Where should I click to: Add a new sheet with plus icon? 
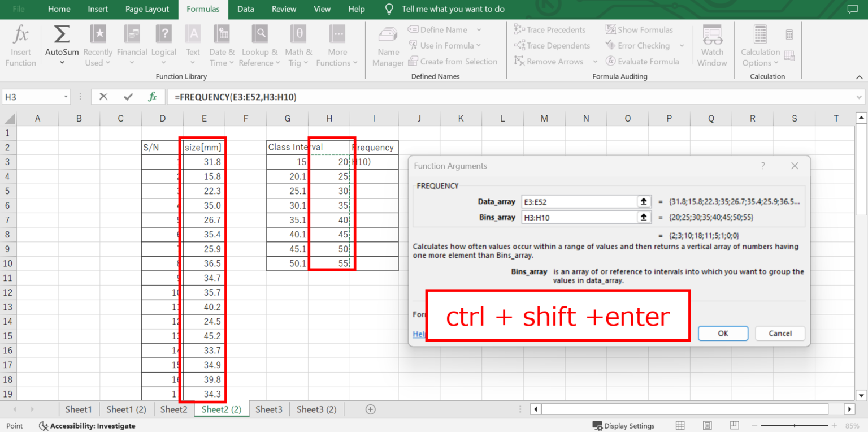(371, 409)
